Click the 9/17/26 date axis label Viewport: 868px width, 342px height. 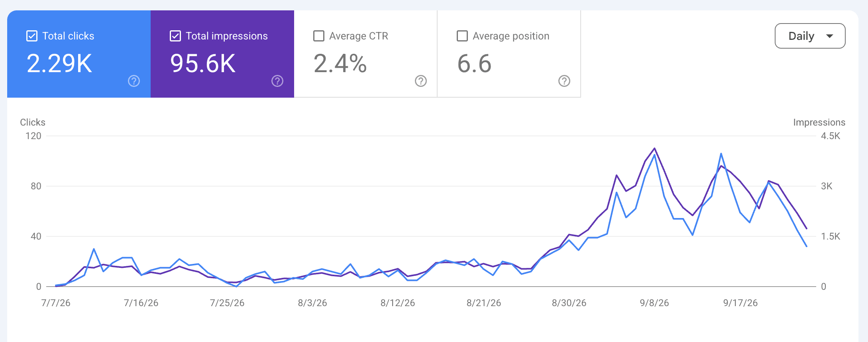pyautogui.click(x=740, y=303)
